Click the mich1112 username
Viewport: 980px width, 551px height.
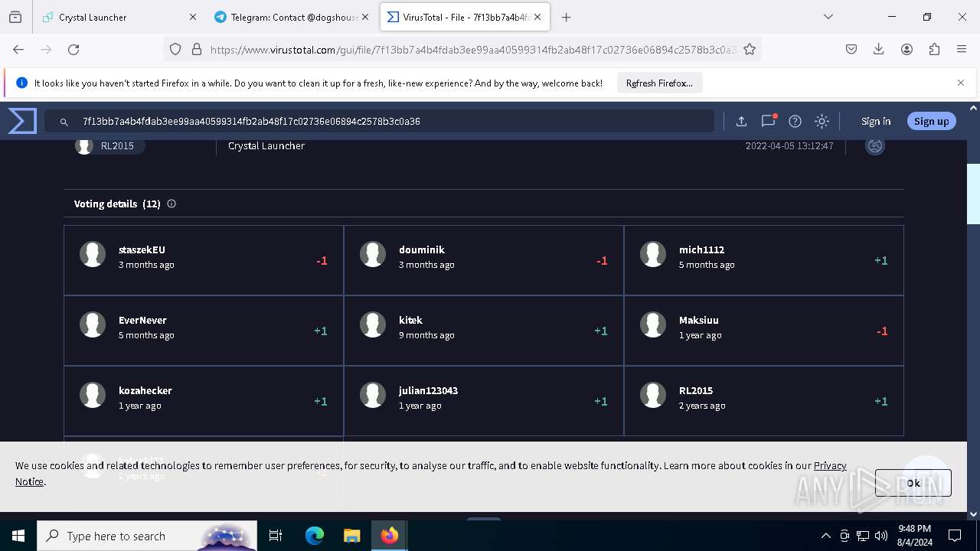point(701,249)
